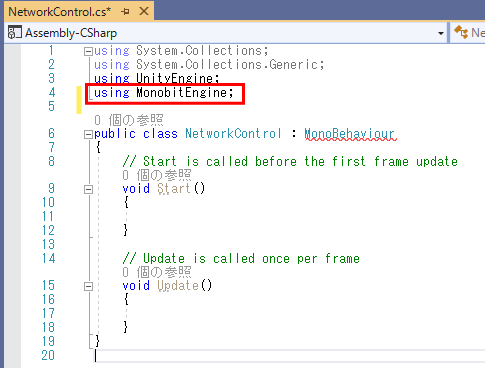Collapse the Start method block
485x368 pixels.
click(88, 189)
